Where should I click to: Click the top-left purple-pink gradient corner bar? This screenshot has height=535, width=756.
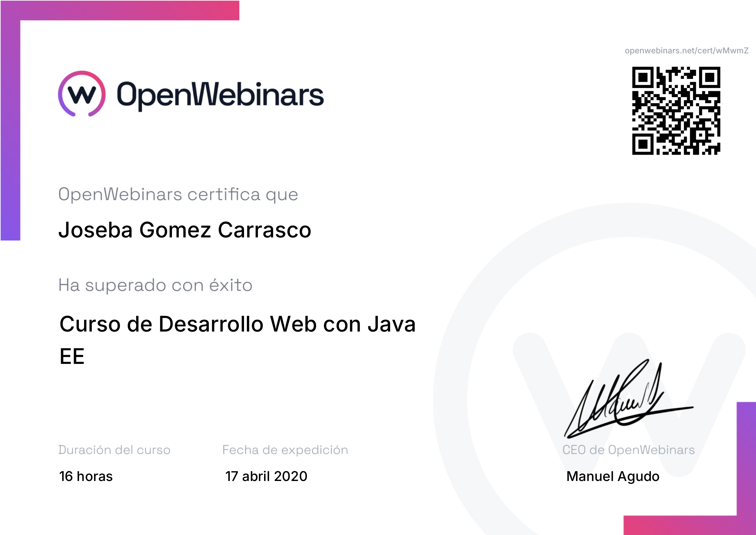tap(132, 10)
